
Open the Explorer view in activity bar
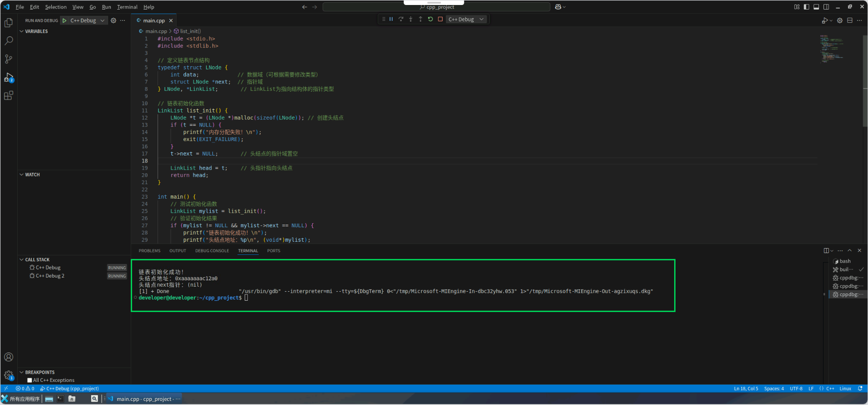(x=9, y=23)
